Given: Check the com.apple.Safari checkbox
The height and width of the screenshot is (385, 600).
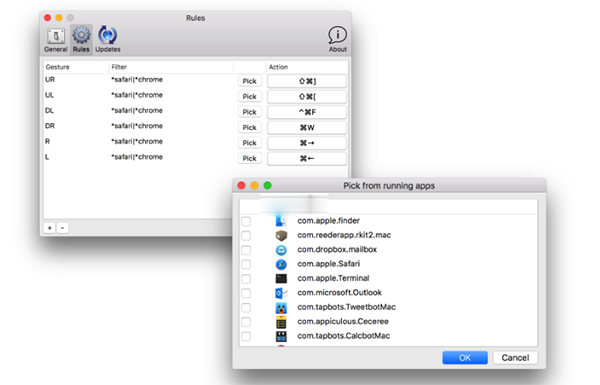Looking at the screenshot, I should click(x=246, y=264).
